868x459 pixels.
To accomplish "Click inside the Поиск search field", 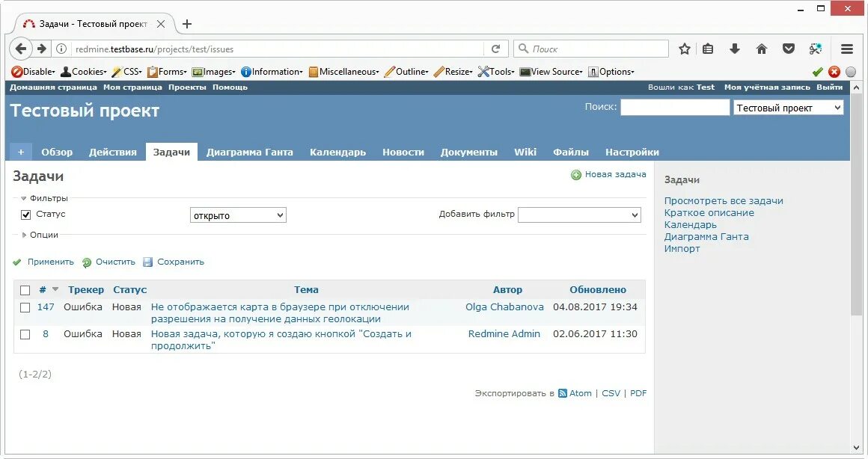I will tap(673, 106).
